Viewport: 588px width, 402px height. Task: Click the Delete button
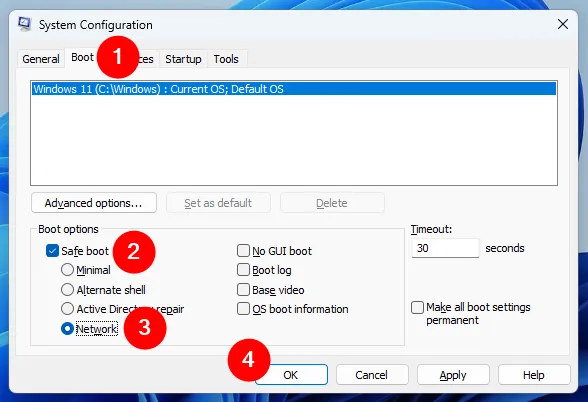(x=332, y=203)
